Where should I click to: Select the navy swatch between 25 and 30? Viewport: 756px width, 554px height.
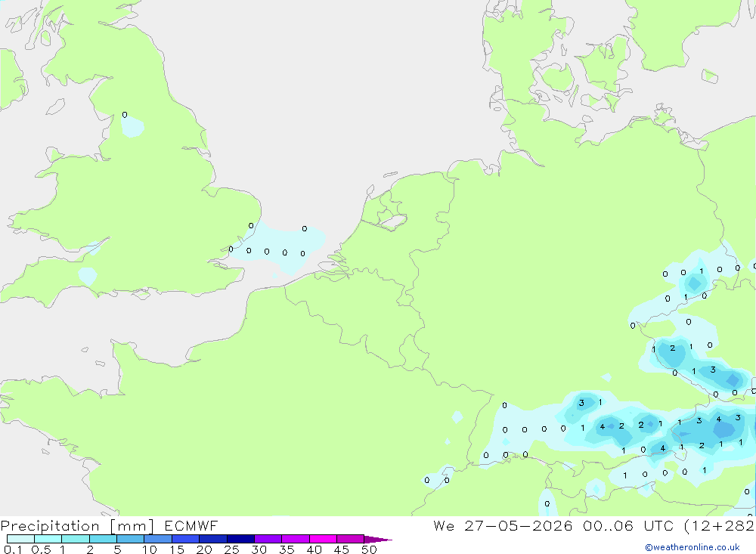(240, 539)
